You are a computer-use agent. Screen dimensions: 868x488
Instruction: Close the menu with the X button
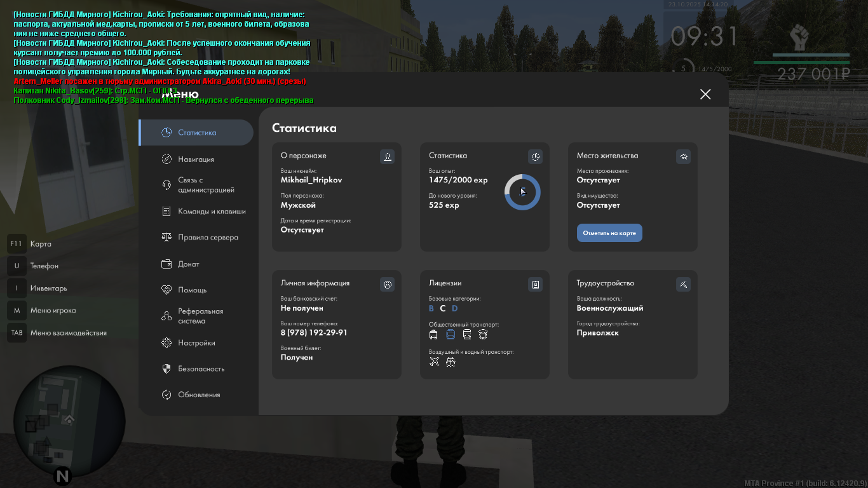pyautogui.click(x=705, y=95)
